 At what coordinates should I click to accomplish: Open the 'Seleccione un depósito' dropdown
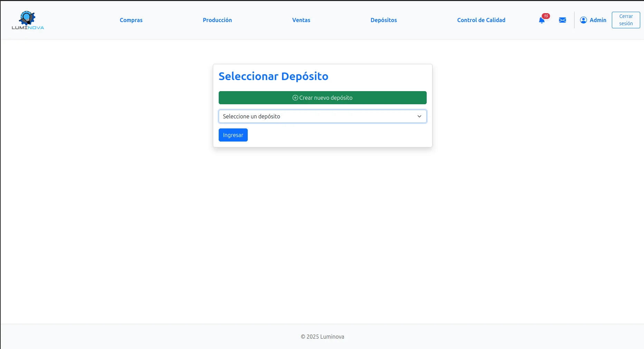point(318,116)
